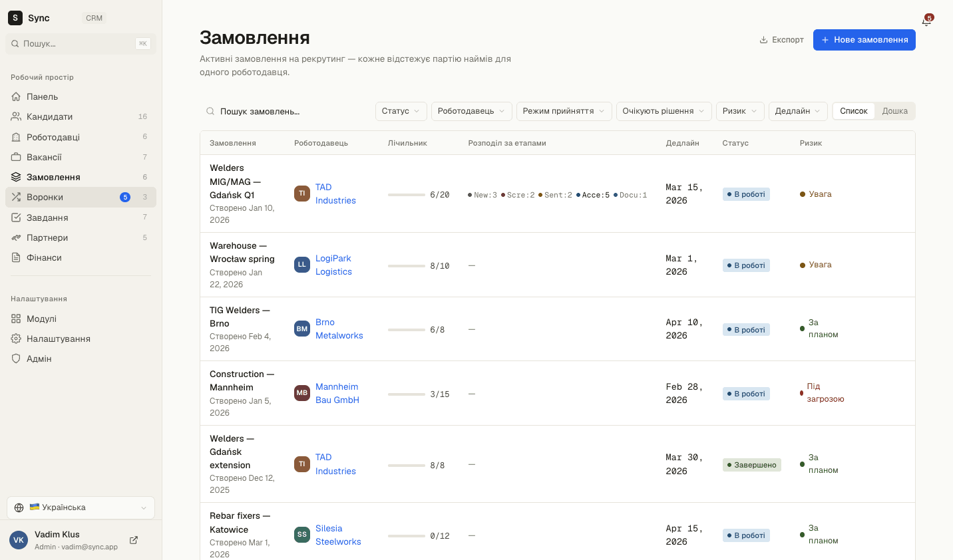Image resolution: width=953 pixels, height=560 pixels.
Task: Click the VK user avatar
Action: tap(19, 540)
